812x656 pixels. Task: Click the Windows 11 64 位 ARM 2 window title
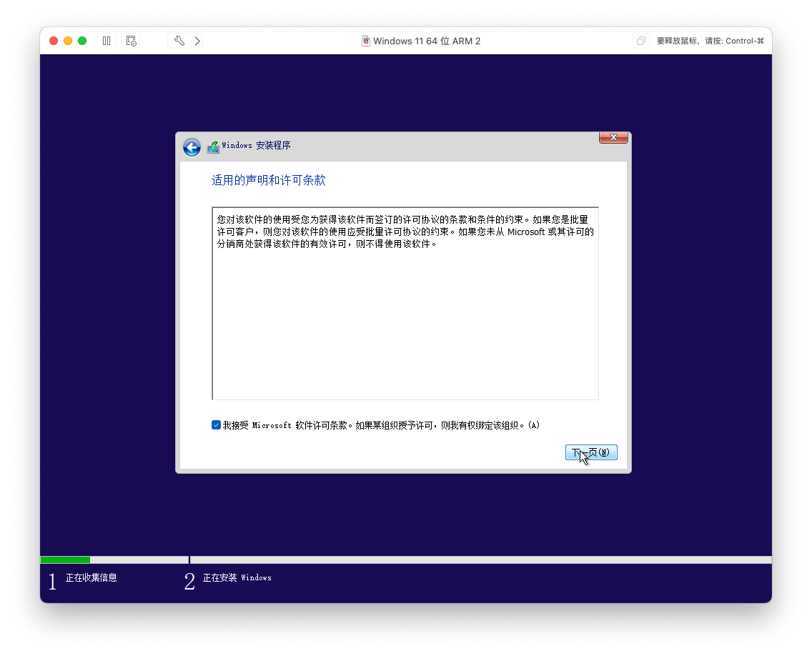[427, 41]
